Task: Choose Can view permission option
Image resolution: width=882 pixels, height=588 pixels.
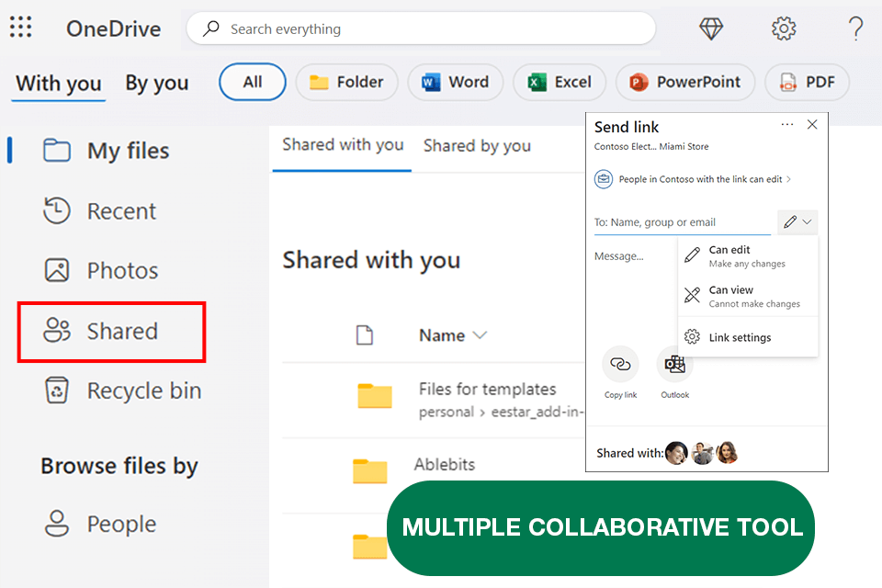Action: tap(748, 297)
